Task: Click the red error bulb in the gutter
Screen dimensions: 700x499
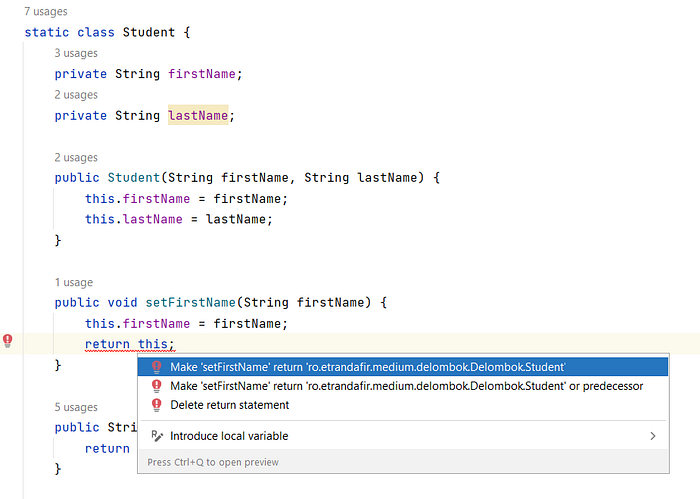Action: pos(8,341)
